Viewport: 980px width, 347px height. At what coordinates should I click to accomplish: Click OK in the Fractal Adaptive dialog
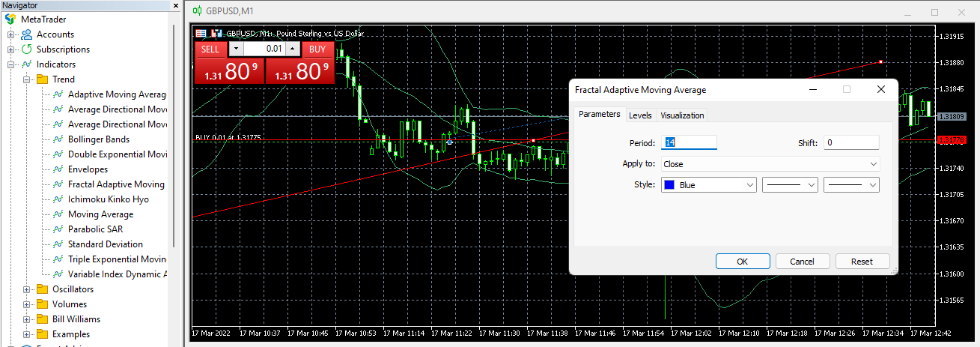point(743,262)
